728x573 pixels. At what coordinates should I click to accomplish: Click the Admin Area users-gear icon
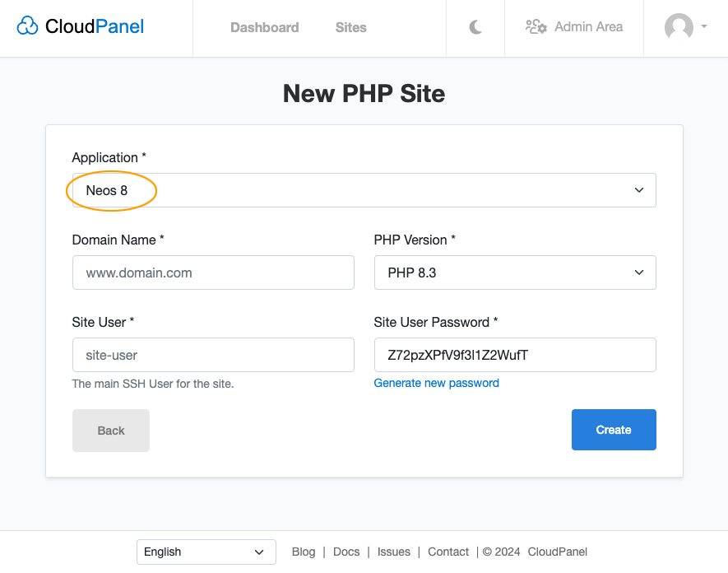coord(536,27)
